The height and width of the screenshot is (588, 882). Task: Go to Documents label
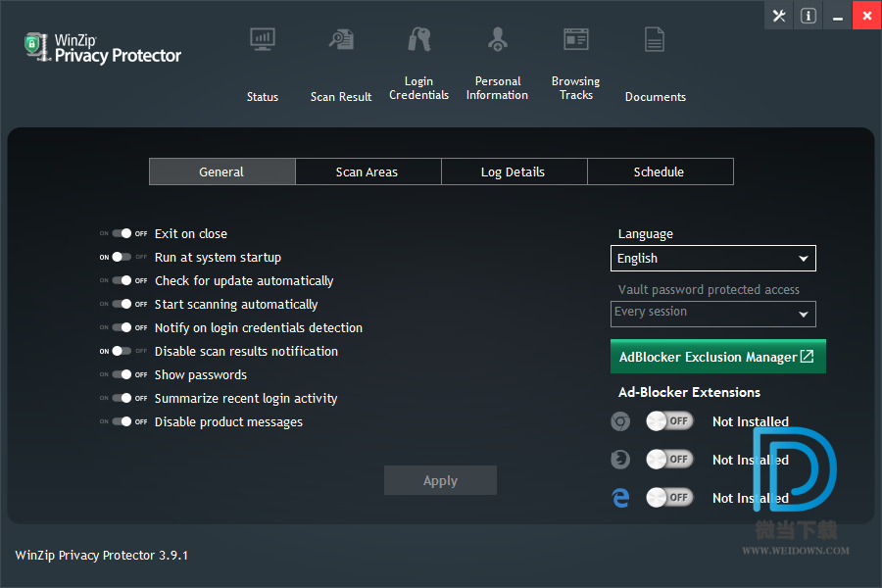point(656,97)
